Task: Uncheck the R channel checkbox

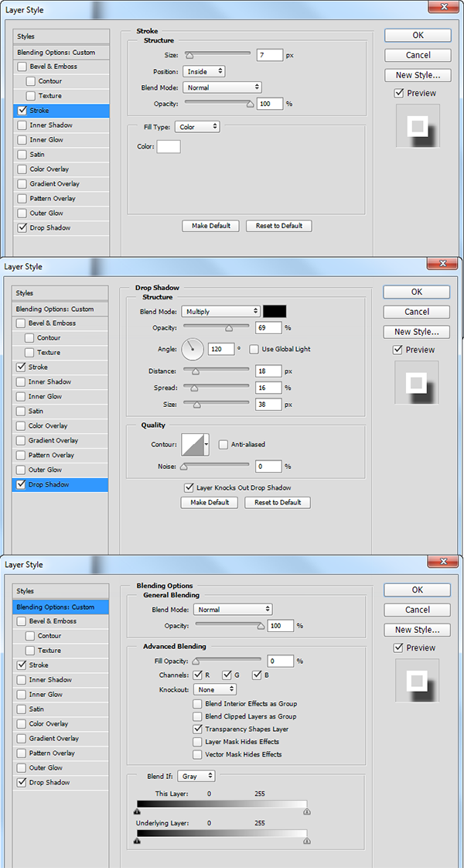Action: point(197,675)
